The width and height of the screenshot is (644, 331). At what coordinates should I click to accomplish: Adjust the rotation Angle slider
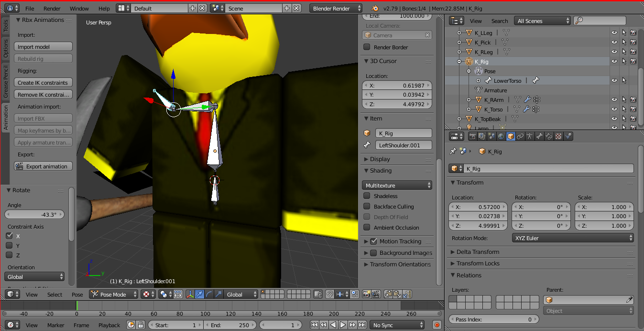point(34,214)
